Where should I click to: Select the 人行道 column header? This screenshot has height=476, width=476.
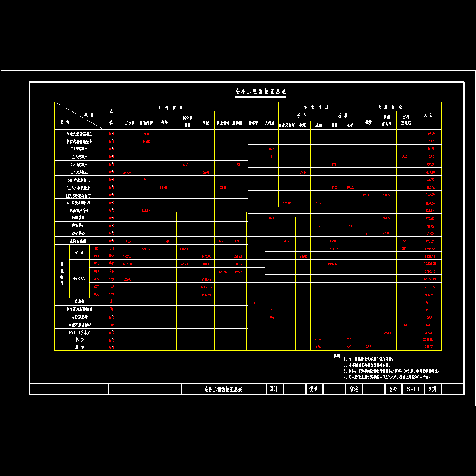[270, 123]
